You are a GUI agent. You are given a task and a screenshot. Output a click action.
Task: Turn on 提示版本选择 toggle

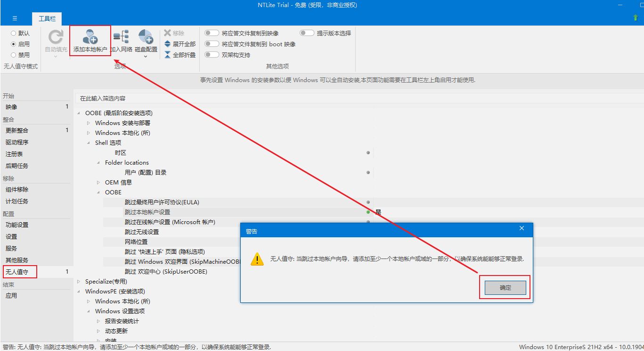click(307, 33)
